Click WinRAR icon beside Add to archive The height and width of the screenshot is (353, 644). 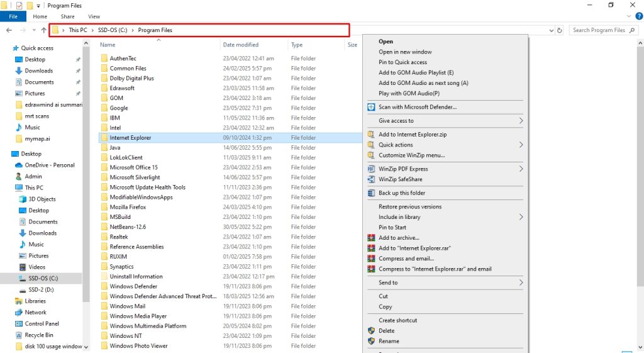(x=371, y=237)
